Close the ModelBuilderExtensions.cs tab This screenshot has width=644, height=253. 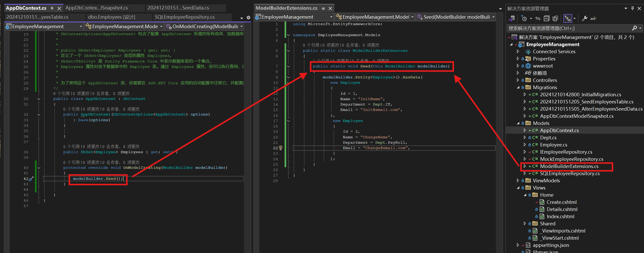click(x=330, y=8)
